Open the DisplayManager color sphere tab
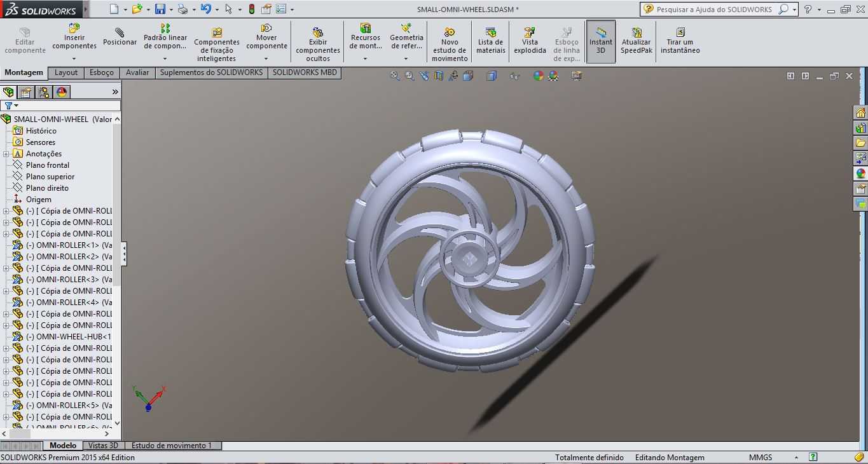 (x=62, y=92)
